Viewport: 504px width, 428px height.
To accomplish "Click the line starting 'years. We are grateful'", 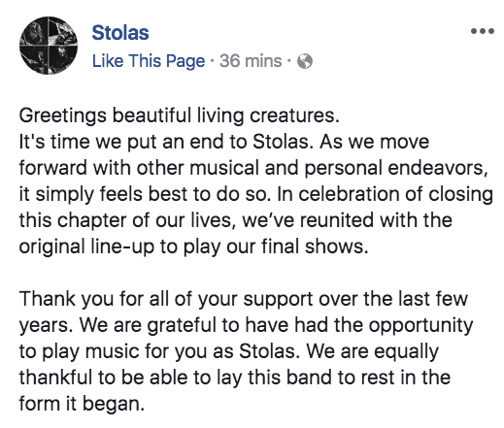I will (x=246, y=325).
